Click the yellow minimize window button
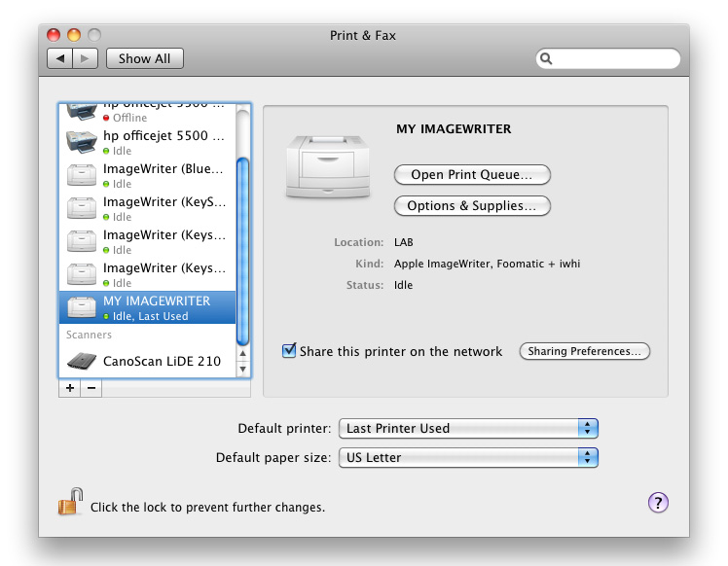 pyautogui.click(x=74, y=35)
